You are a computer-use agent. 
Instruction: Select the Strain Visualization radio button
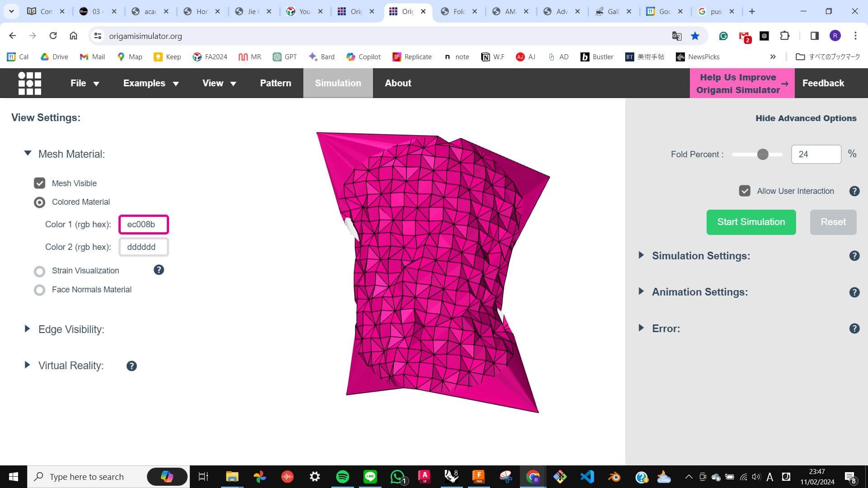pos(39,271)
